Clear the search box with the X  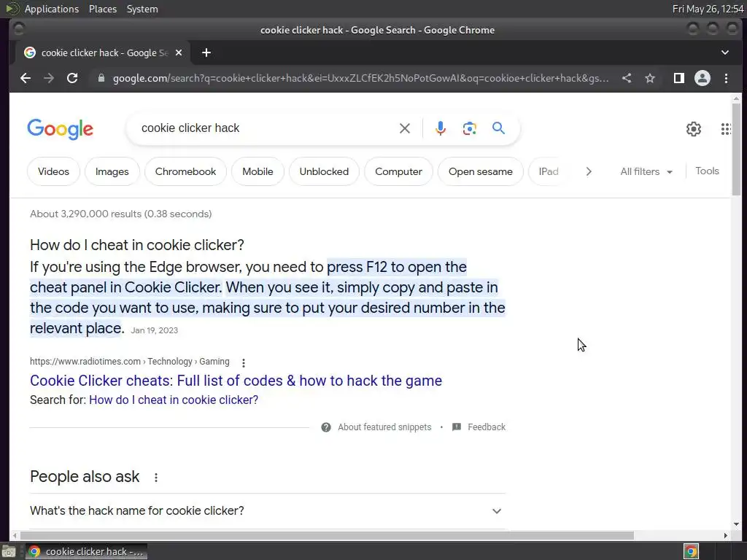[404, 128]
